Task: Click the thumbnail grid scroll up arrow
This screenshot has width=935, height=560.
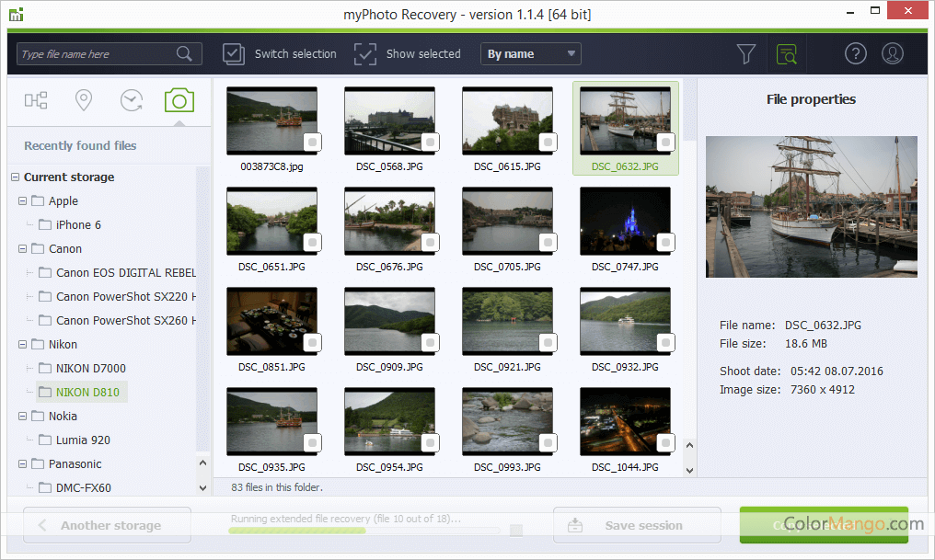Action: pyautogui.click(x=690, y=445)
